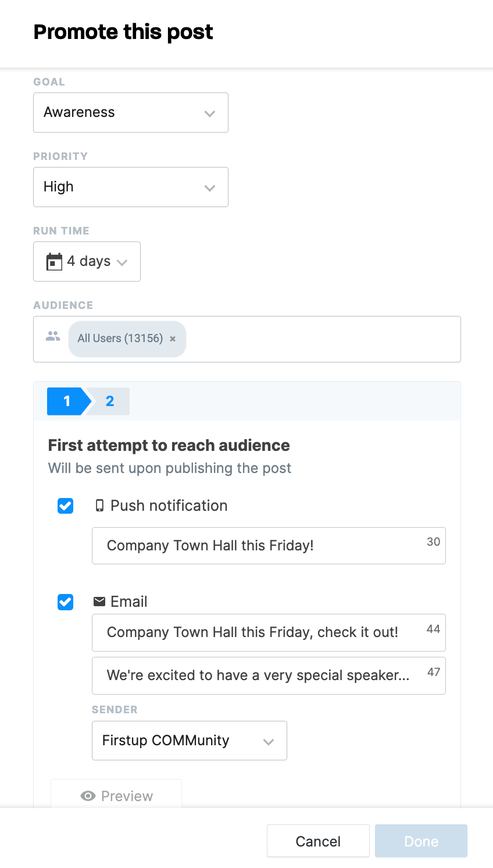Expand the Firstup COMMunity sender dropdown
Viewport: 493px width, 868px height.
[x=190, y=741]
